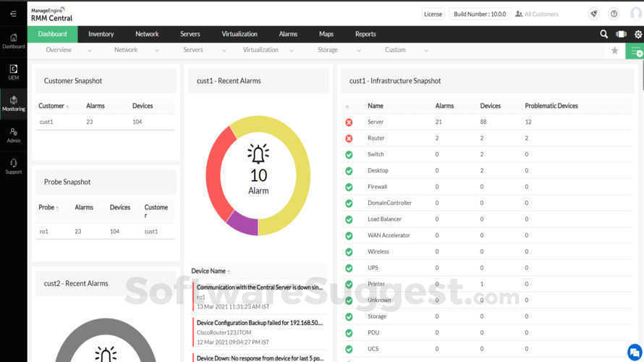Open Load Balancer infrastructure entry
Screen dimensions: 644x362
[x=384, y=219]
